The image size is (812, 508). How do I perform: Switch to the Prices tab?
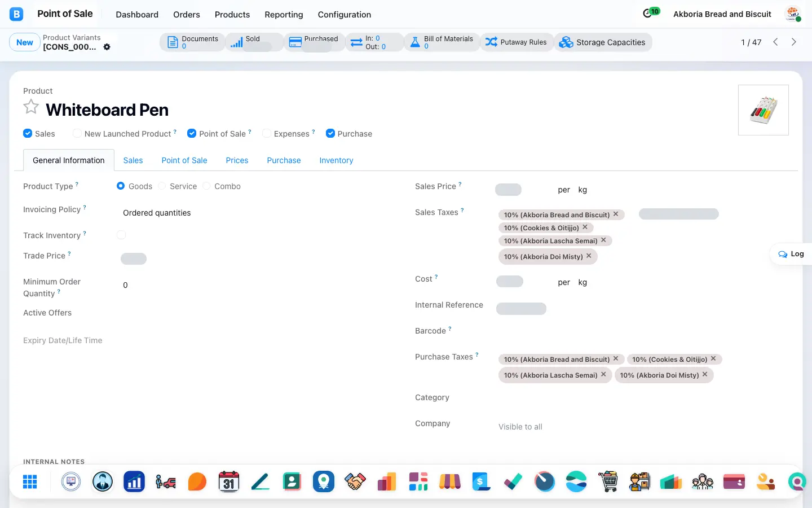click(x=237, y=160)
